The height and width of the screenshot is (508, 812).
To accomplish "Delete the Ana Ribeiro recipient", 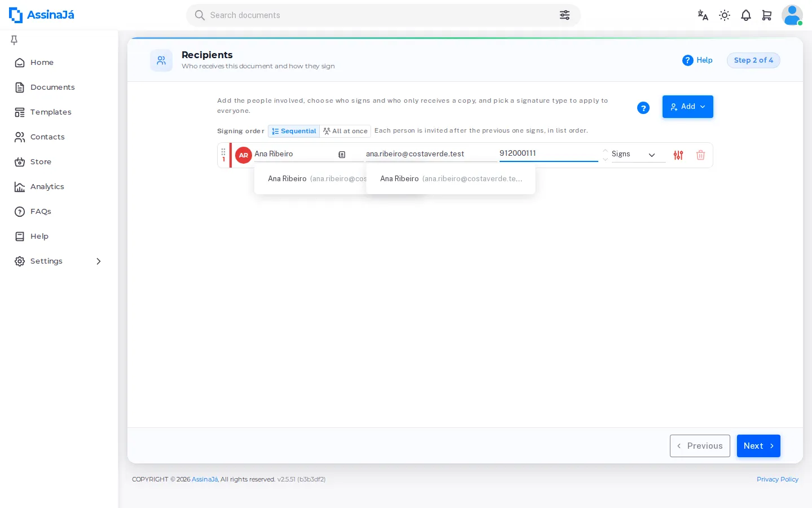I will pos(700,155).
